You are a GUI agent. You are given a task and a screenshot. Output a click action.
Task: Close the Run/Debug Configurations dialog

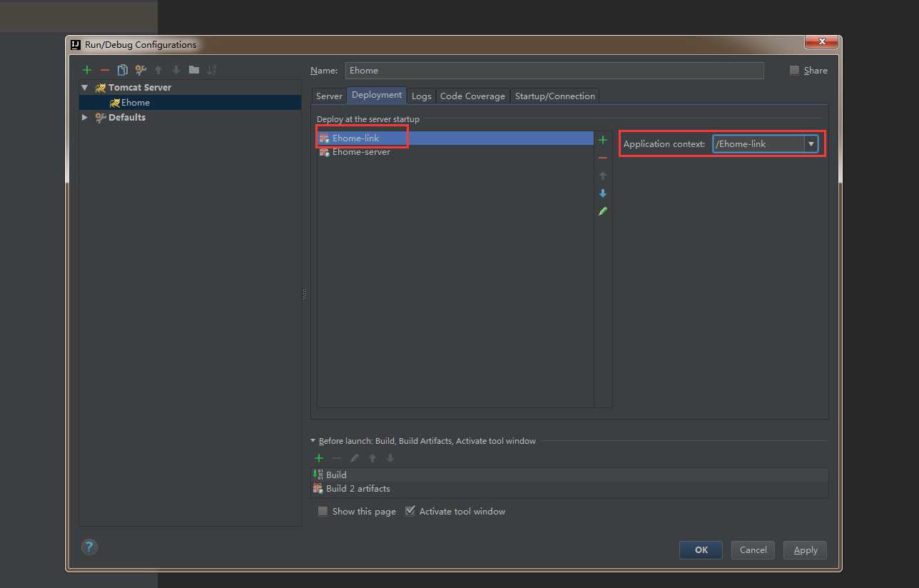821,41
